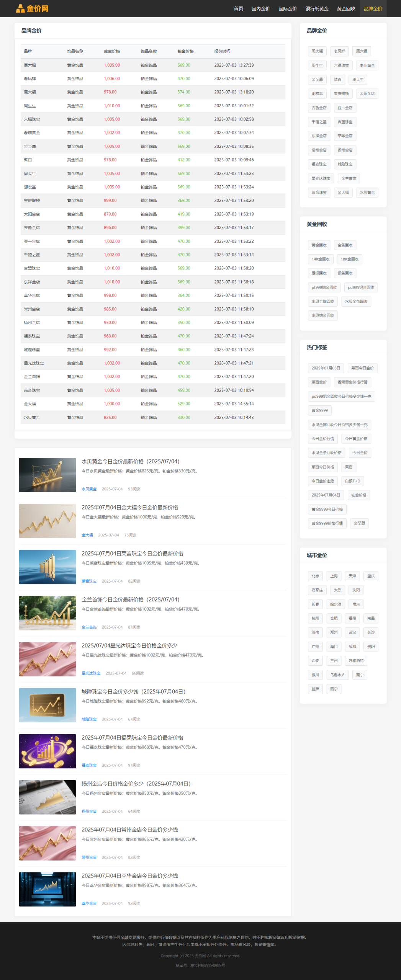401x980 pixels.
Task: Go to 国内金价 in top navigation
Action: 260,9
